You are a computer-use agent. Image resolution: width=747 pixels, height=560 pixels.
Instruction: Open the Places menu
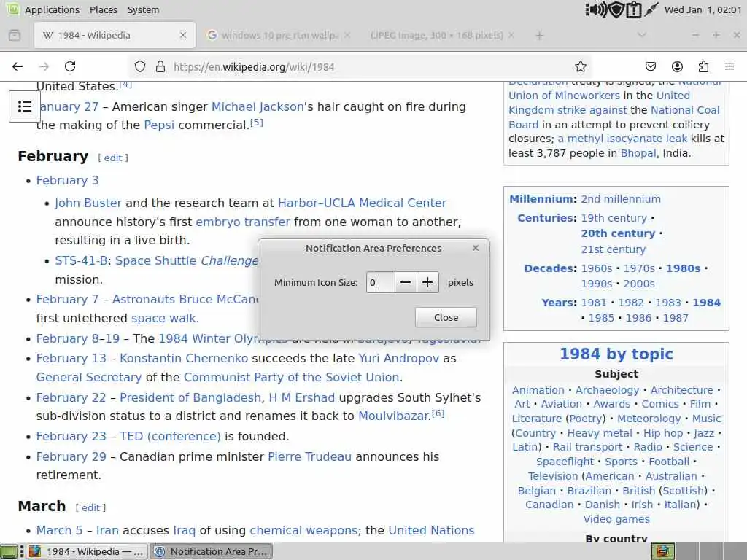104,9
